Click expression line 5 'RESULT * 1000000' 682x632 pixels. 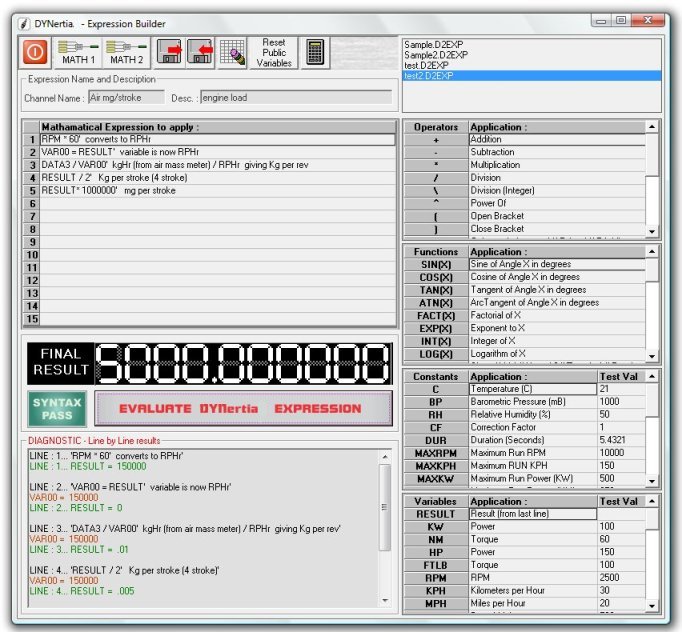(217, 191)
